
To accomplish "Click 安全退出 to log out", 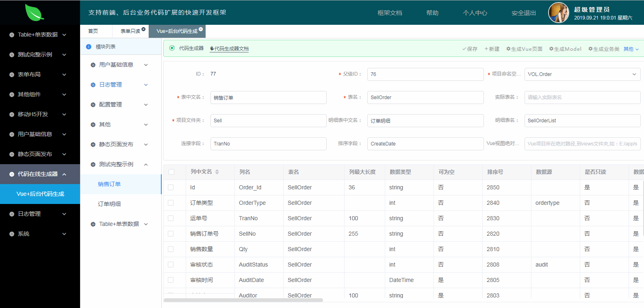I will coord(524,13).
